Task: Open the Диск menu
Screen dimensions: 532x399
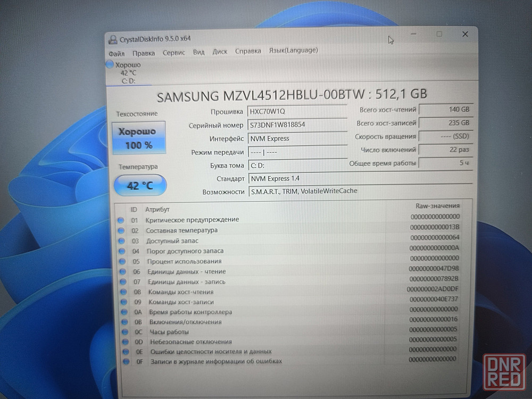Action: coord(220,52)
